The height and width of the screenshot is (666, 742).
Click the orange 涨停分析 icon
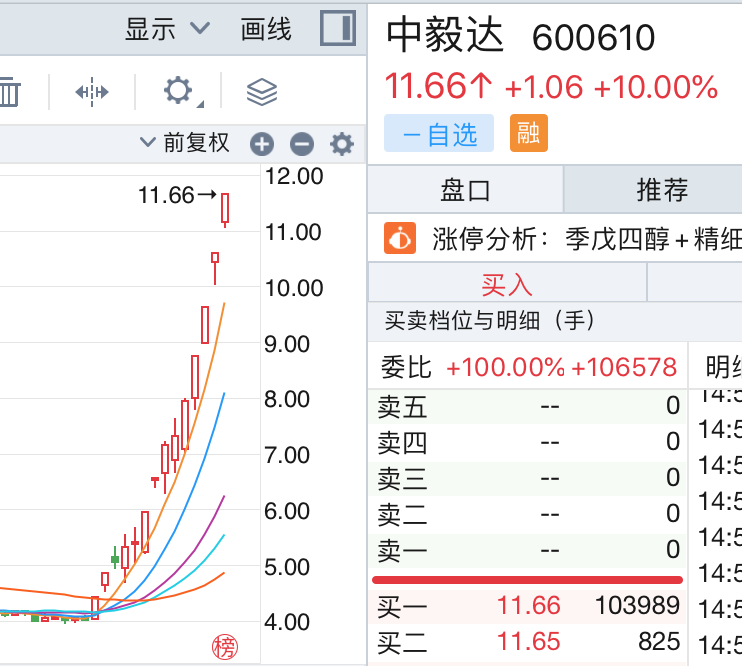(x=400, y=238)
